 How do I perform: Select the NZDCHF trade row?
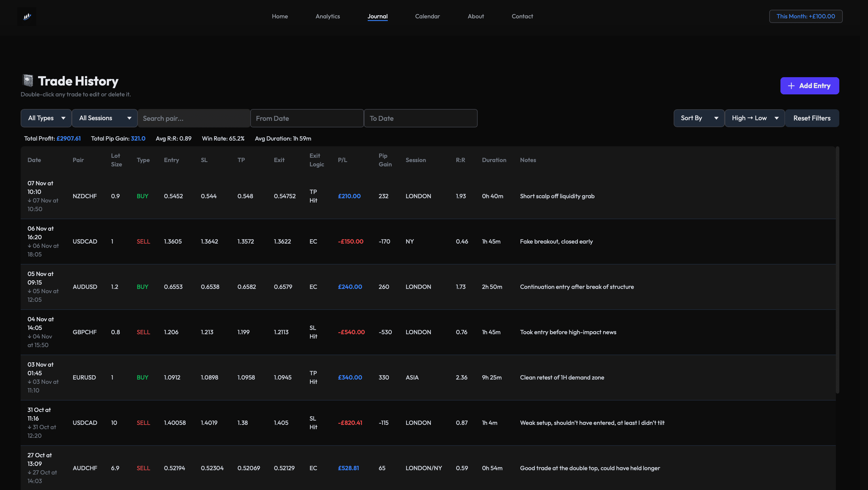pyautogui.click(x=404, y=196)
